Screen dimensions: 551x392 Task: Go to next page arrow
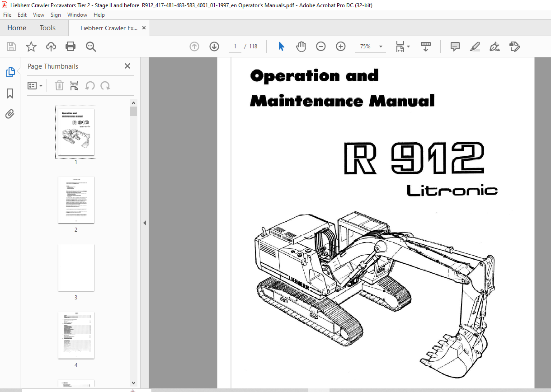[214, 47]
